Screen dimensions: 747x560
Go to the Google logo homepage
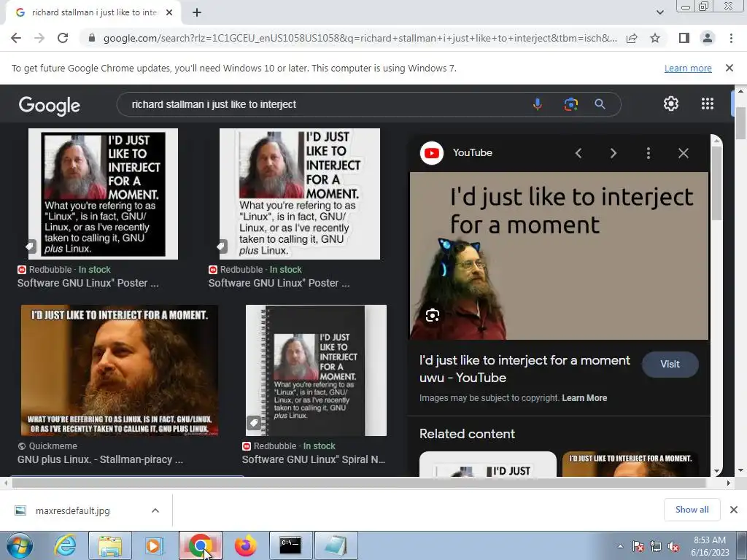(x=50, y=105)
